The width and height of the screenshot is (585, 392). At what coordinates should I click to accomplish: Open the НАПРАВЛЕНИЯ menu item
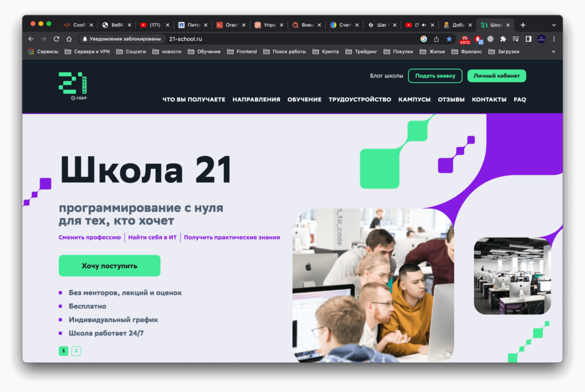click(256, 99)
